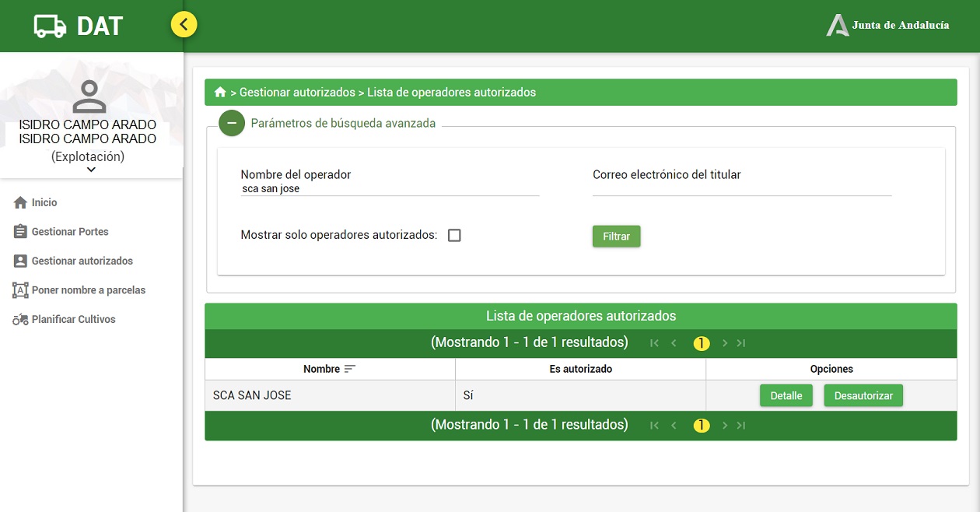Viewport: 980px width, 512px height.
Task: Open Planificar Cultivos menu item
Action: point(73,320)
